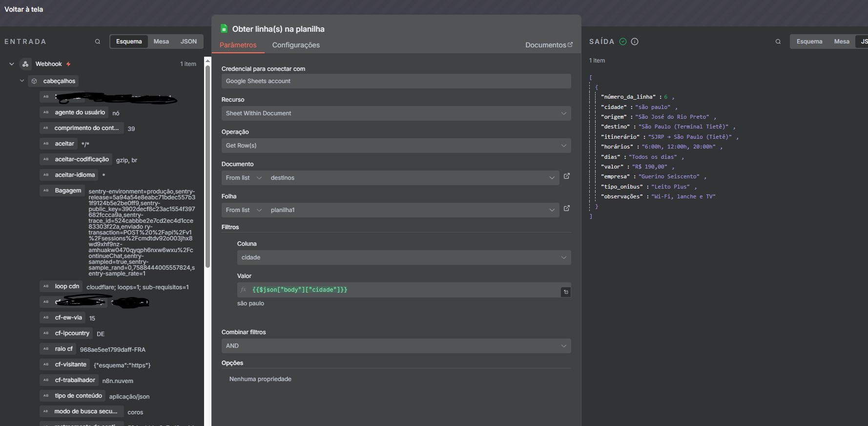Open Documento From list mode dropdown
Screen dimensions: 868x426
click(244, 178)
